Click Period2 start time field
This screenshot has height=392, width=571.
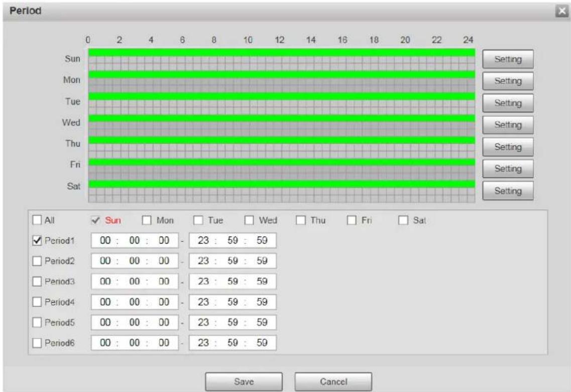(135, 261)
